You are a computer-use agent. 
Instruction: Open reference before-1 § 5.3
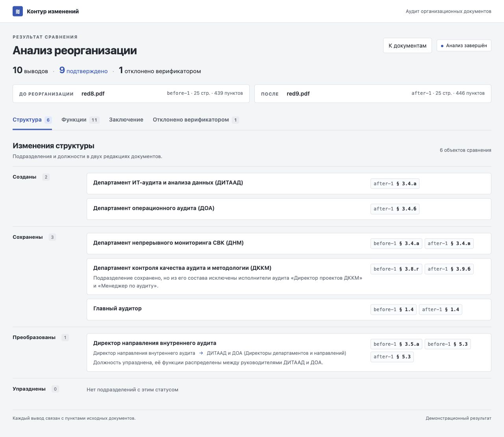click(x=448, y=344)
